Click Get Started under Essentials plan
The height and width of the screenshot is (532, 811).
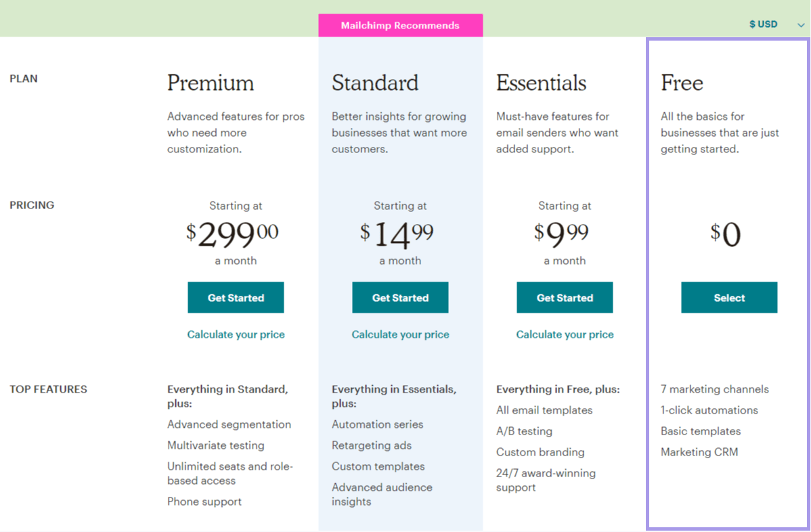coord(565,297)
